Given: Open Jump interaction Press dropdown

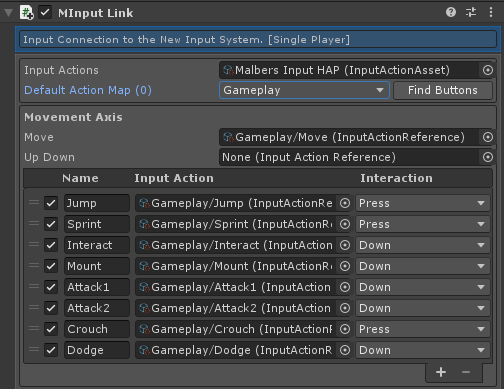Looking at the screenshot, I should coord(423,203).
